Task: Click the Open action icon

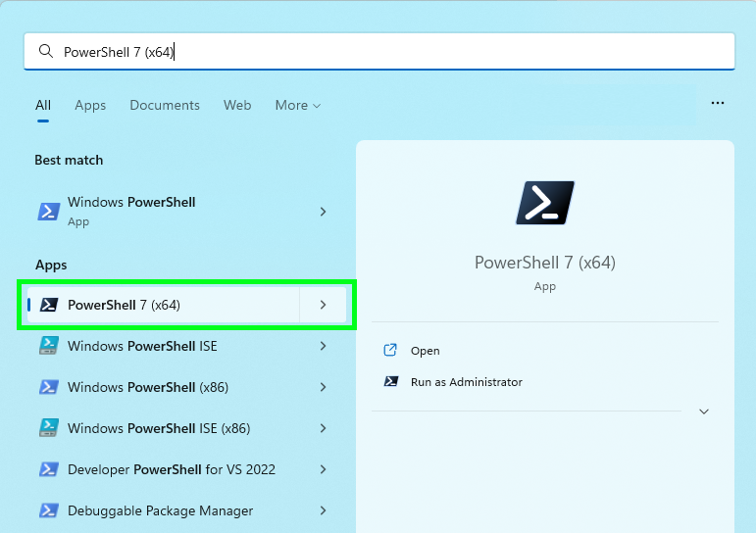Action: 390,350
